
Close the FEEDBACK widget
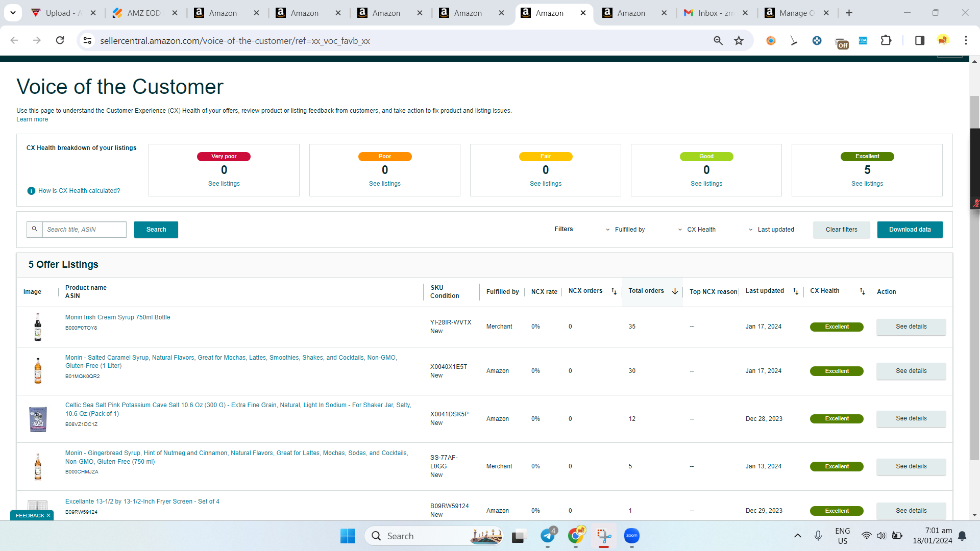48,515
